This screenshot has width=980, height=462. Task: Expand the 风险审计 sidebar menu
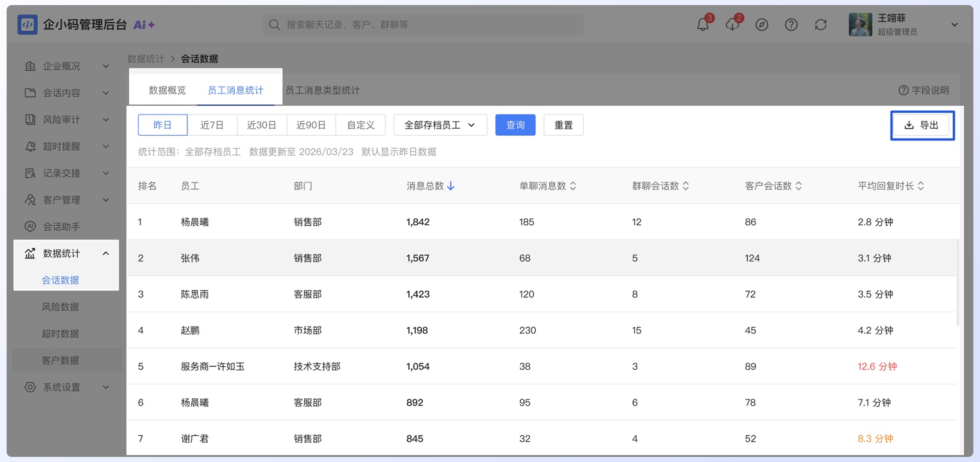tap(67, 120)
